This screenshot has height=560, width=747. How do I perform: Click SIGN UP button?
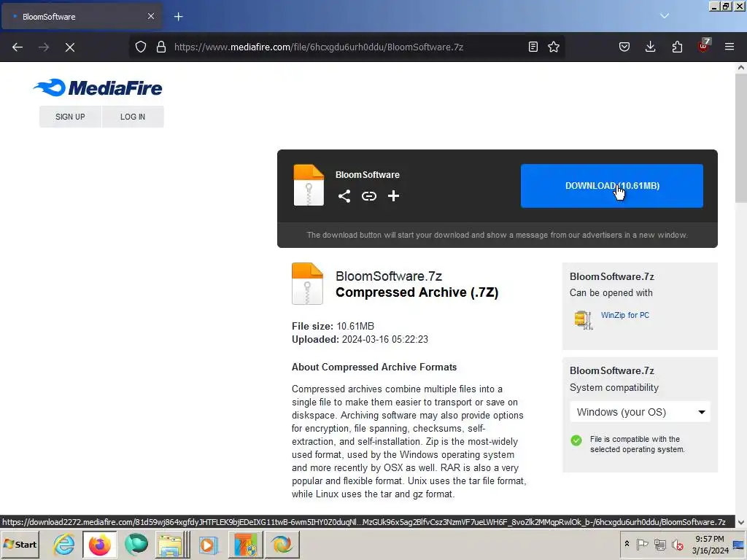point(70,117)
